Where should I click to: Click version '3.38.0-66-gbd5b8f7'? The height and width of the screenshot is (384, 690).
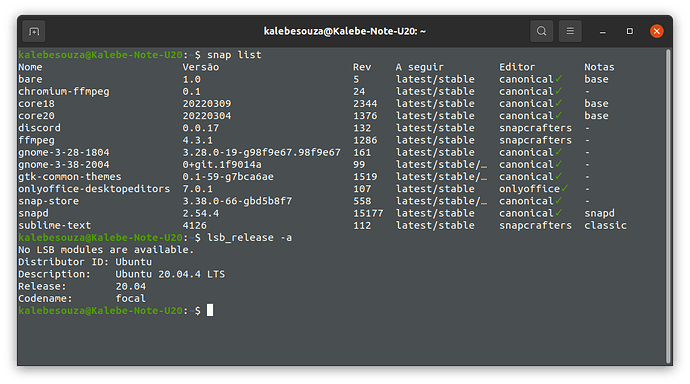(x=237, y=201)
